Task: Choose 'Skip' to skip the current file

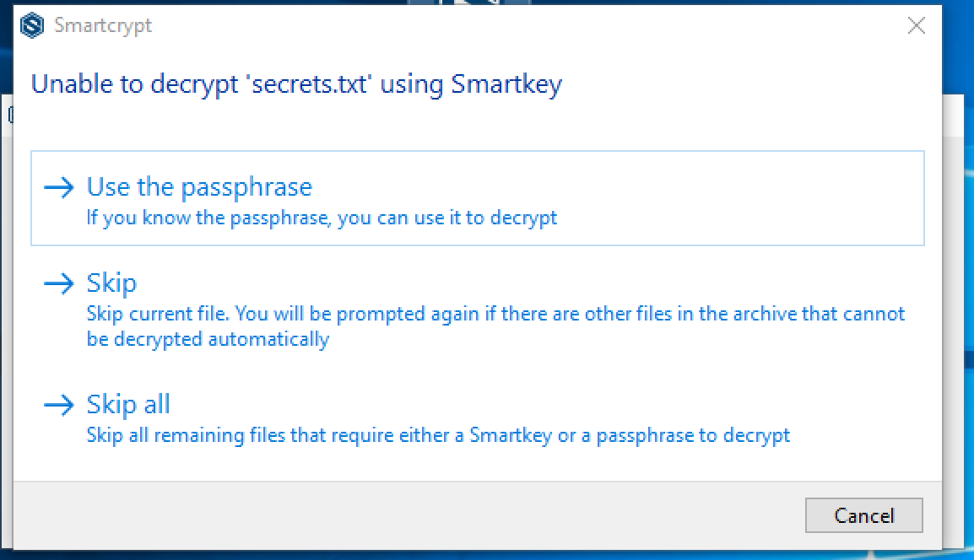Action: pyautogui.click(x=111, y=283)
